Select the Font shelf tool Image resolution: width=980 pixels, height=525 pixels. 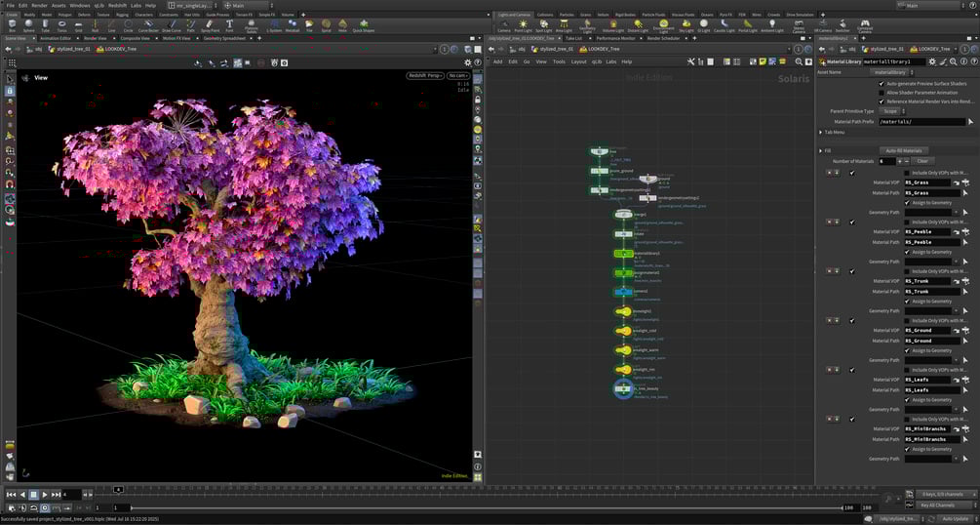(229, 25)
